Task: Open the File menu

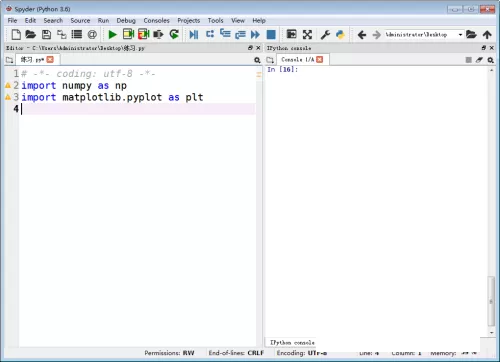Action: 12,21
